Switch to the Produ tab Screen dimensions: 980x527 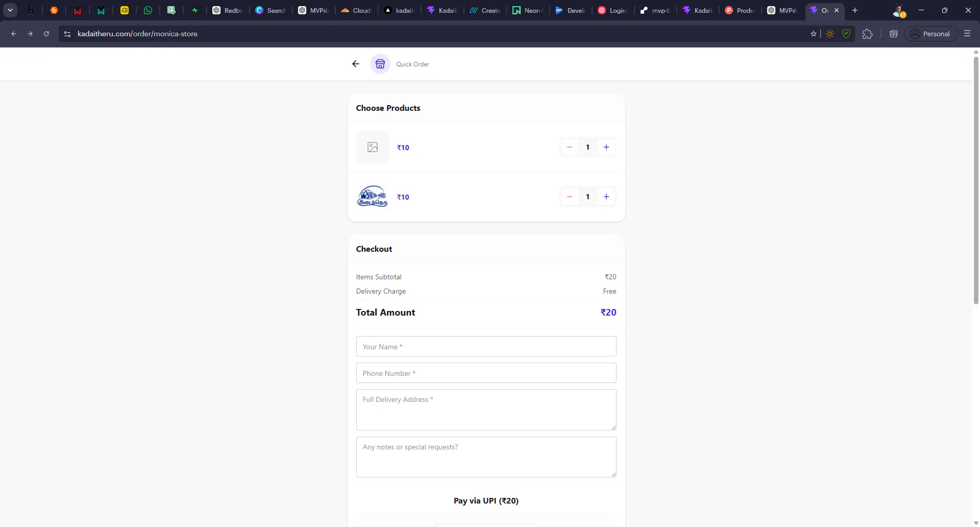(740, 10)
